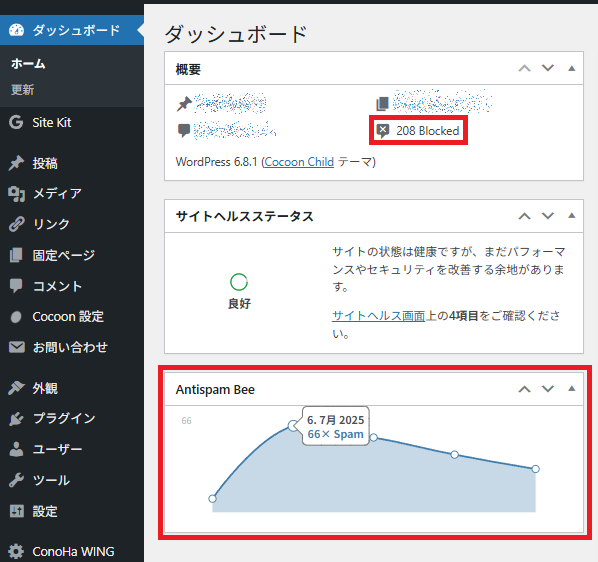Move 概要 widget down

click(548, 68)
